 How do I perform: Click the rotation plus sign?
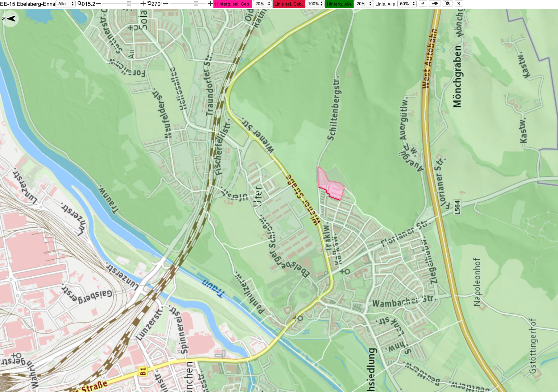pyautogui.click(x=210, y=4)
